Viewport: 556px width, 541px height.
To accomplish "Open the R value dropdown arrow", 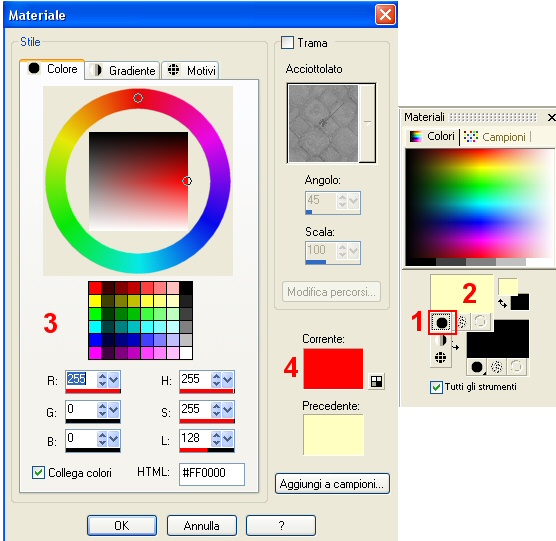I will 113,380.
